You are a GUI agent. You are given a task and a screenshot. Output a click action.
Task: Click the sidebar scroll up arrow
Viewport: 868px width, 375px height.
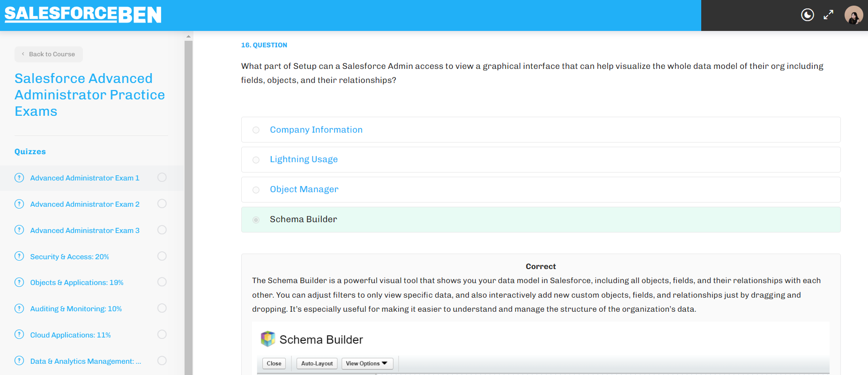(x=188, y=36)
